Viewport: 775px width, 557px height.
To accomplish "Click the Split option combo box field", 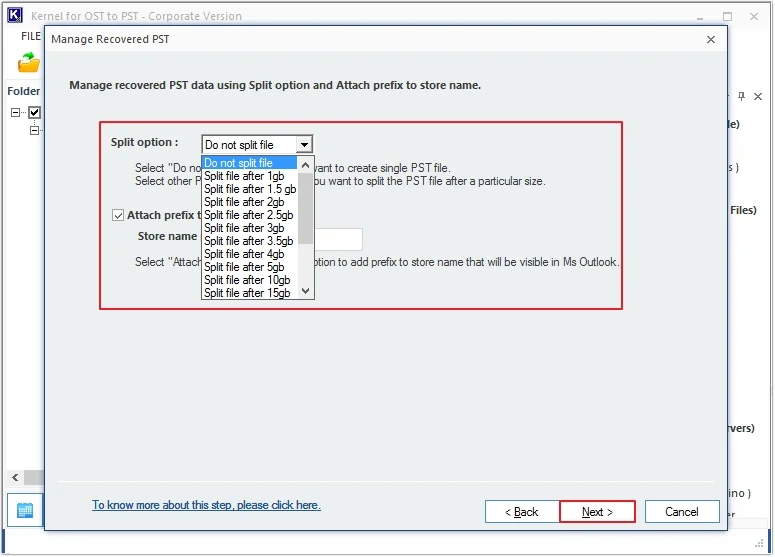I will [257, 145].
